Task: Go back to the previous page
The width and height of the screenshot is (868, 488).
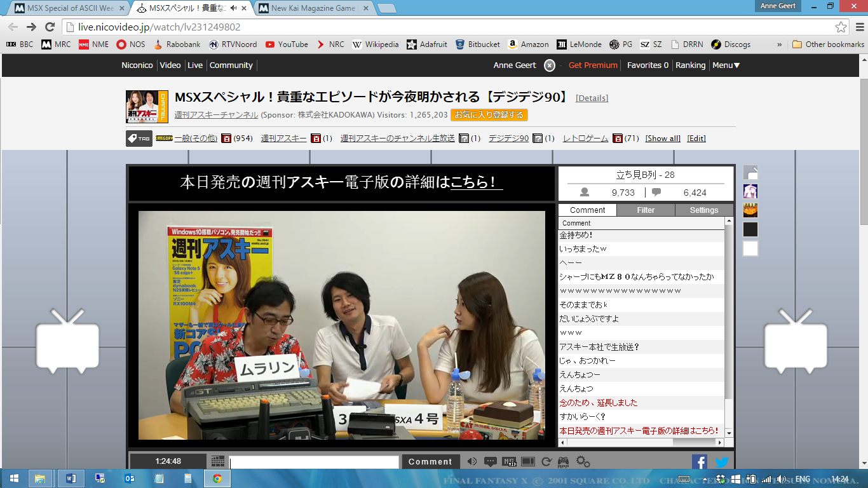Action: tap(13, 27)
